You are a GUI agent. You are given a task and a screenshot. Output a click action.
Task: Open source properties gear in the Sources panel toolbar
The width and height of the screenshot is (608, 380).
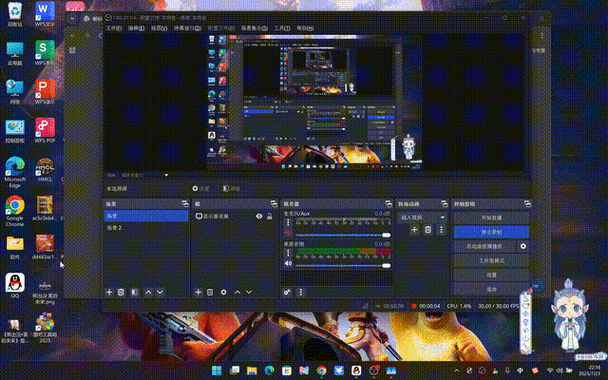point(224,292)
